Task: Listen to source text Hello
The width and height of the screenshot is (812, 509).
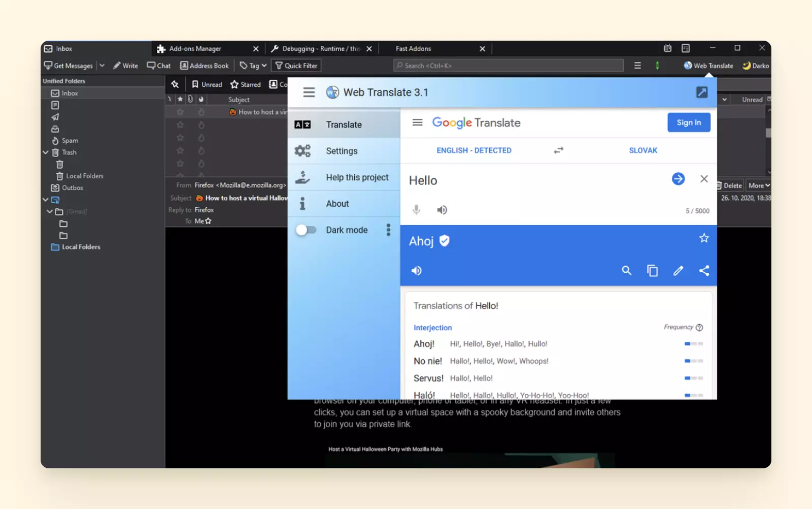Action: click(442, 210)
